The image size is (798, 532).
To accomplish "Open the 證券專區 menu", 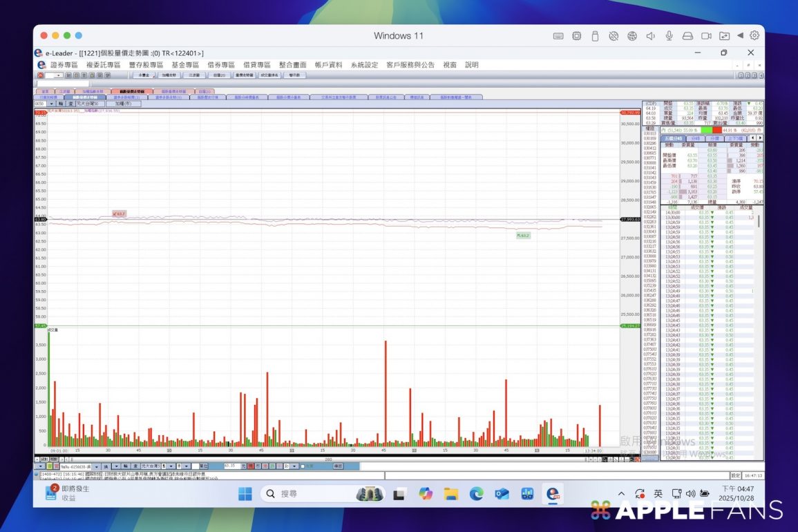I will pos(64,65).
